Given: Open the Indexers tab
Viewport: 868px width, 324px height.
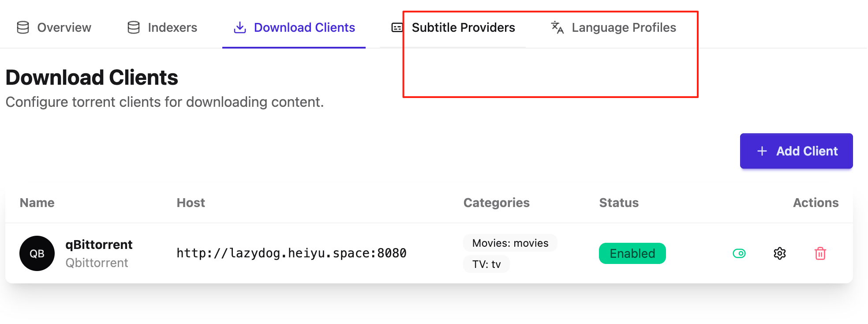Looking at the screenshot, I should 162,27.
